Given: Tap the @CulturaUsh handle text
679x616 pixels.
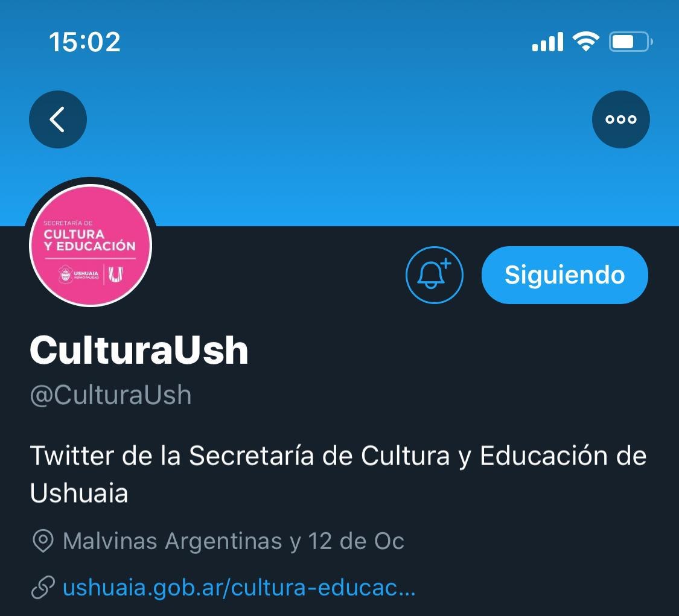Looking at the screenshot, I should click(111, 395).
